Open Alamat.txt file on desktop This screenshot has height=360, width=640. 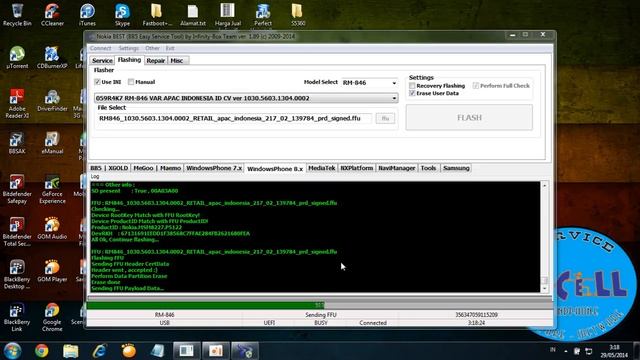point(193,15)
